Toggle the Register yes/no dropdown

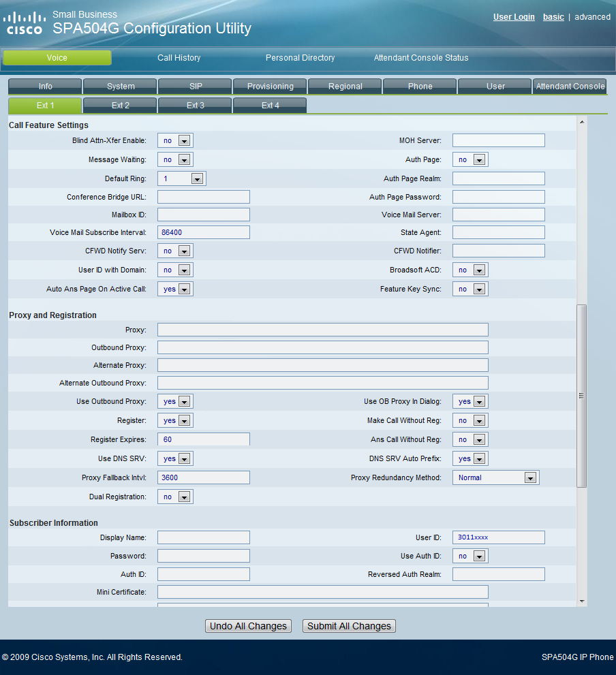[x=175, y=420]
